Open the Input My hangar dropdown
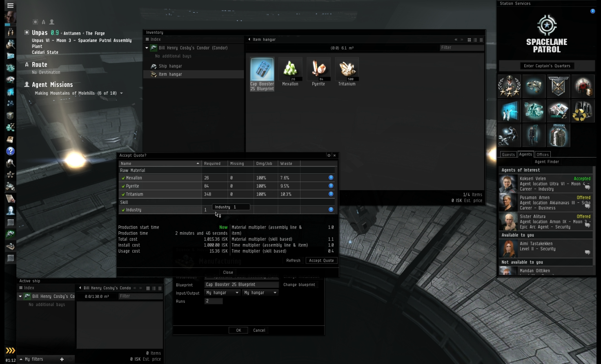 click(222, 293)
